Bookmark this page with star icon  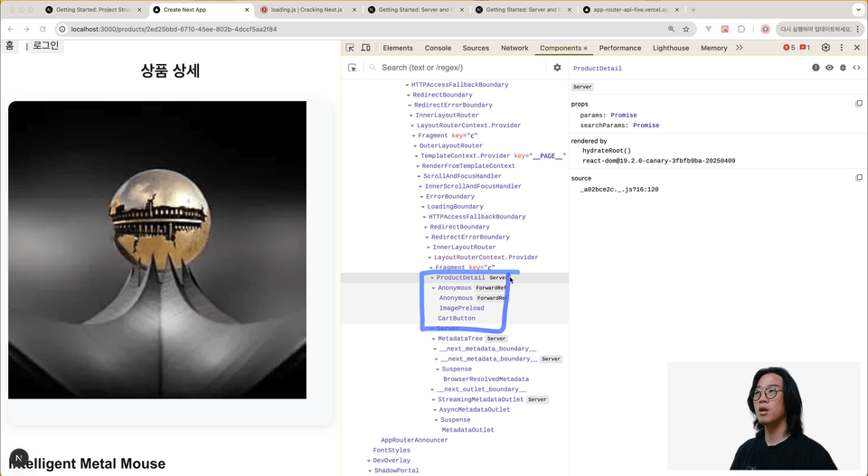pos(686,29)
